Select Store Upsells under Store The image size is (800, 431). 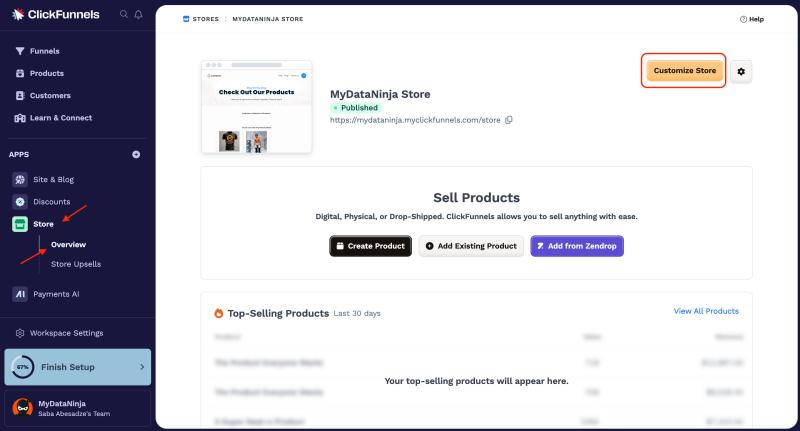[76, 264]
